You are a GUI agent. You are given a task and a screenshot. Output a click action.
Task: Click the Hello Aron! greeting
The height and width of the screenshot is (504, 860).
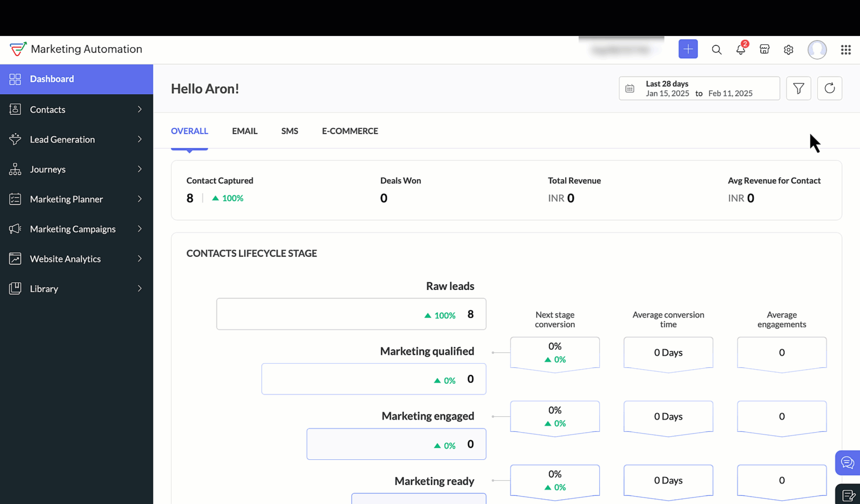click(x=205, y=89)
